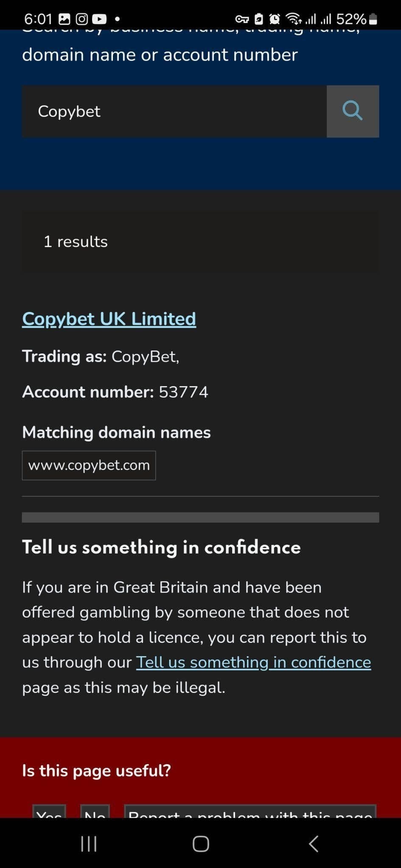The height and width of the screenshot is (868, 401).
Task: Tap the recent apps navigation button
Action: tap(88, 843)
